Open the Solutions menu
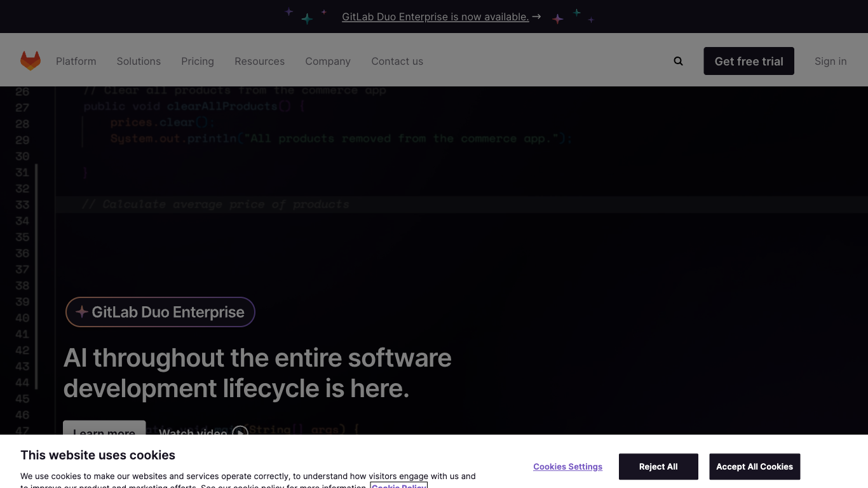 point(139,61)
